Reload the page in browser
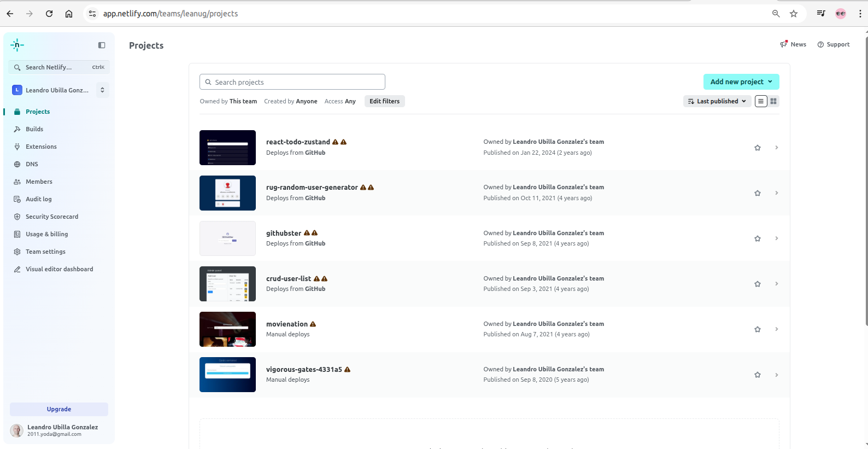The height and width of the screenshot is (449, 868). pyautogui.click(x=49, y=14)
